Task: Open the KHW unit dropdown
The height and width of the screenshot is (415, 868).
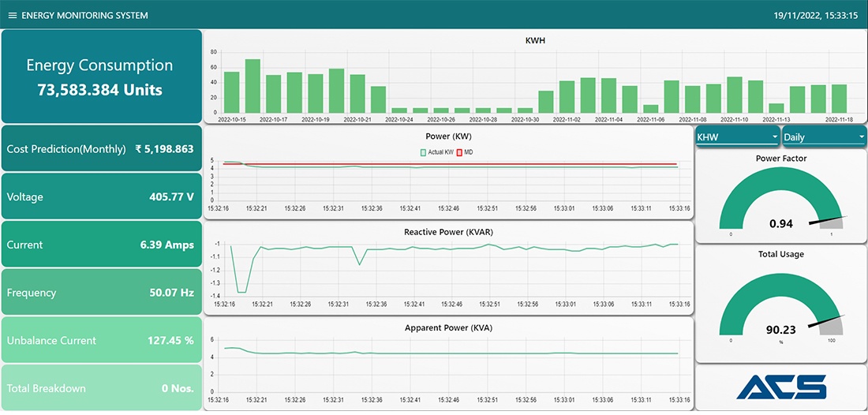Action: pos(736,136)
